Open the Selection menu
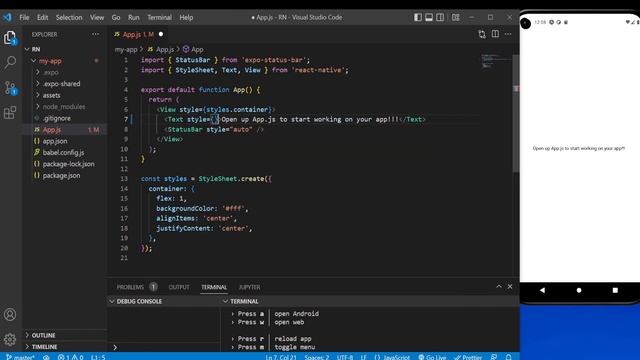Screen dimensions: 640x360 [69, 18]
